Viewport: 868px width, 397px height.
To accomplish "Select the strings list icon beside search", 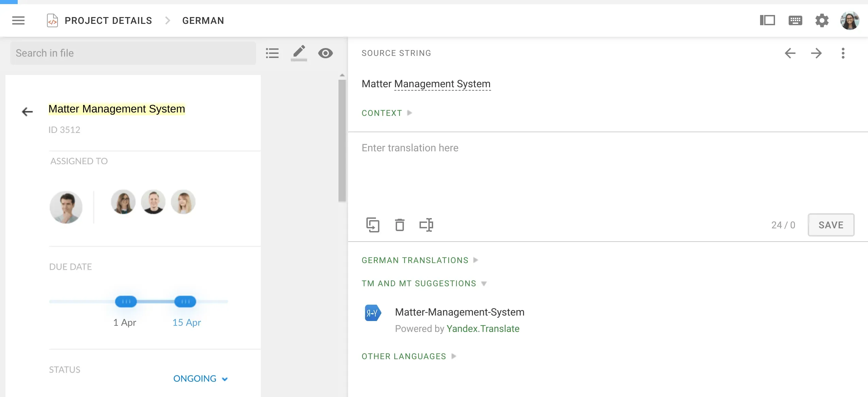I will 272,53.
